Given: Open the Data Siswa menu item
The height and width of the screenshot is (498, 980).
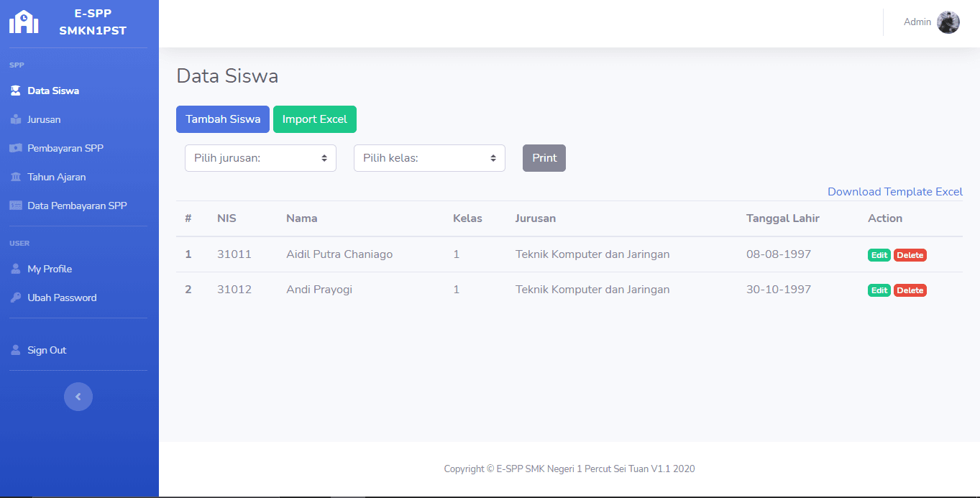Looking at the screenshot, I should [x=55, y=90].
